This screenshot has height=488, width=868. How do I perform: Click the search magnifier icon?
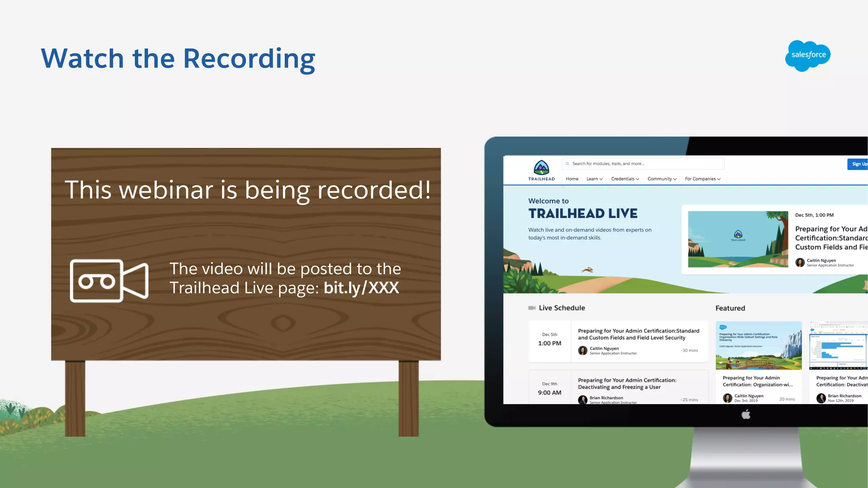[x=567, y=164]
